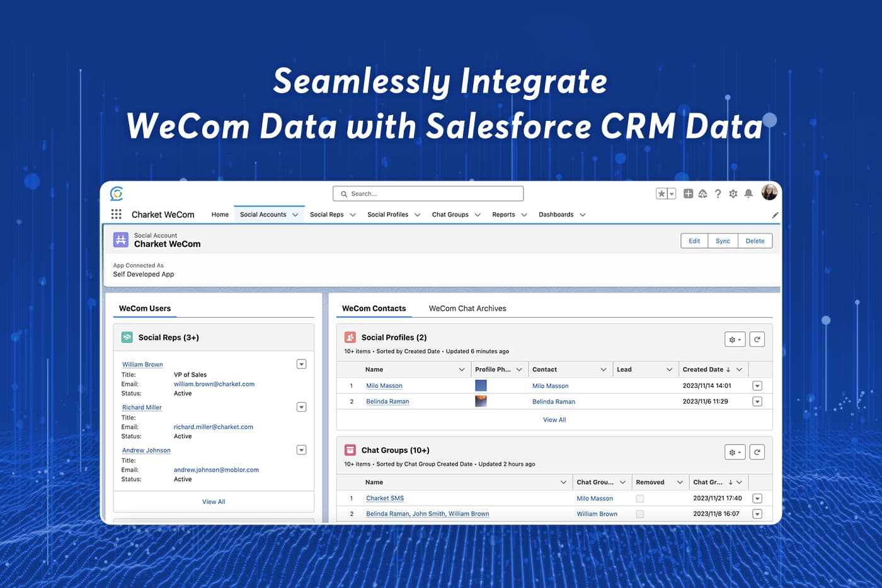
Task: Toggle Removed checkbox for William Brown group
Action: [x=639, y=514]
